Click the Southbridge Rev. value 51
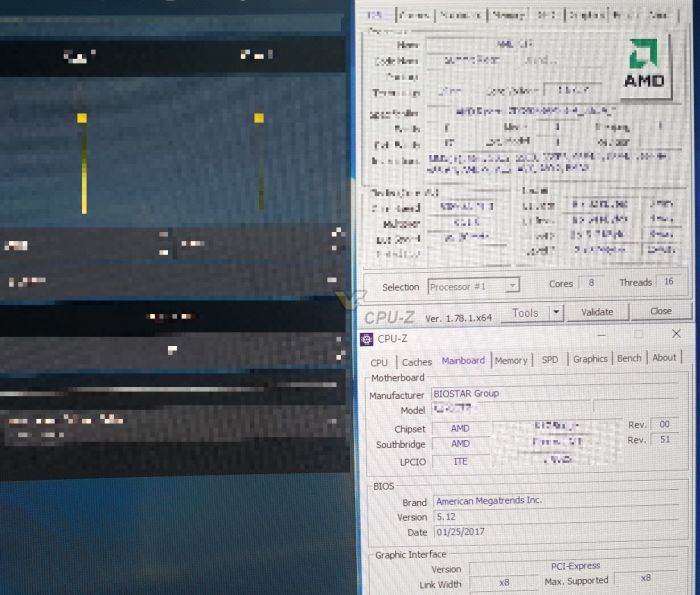This screenshot has width=700, height=595. click(x=665, y=439)
